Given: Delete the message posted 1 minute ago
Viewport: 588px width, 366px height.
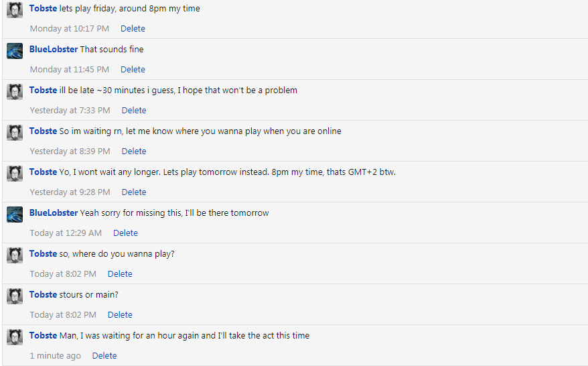Looking at the screenshot, I should tap(104, 356).
